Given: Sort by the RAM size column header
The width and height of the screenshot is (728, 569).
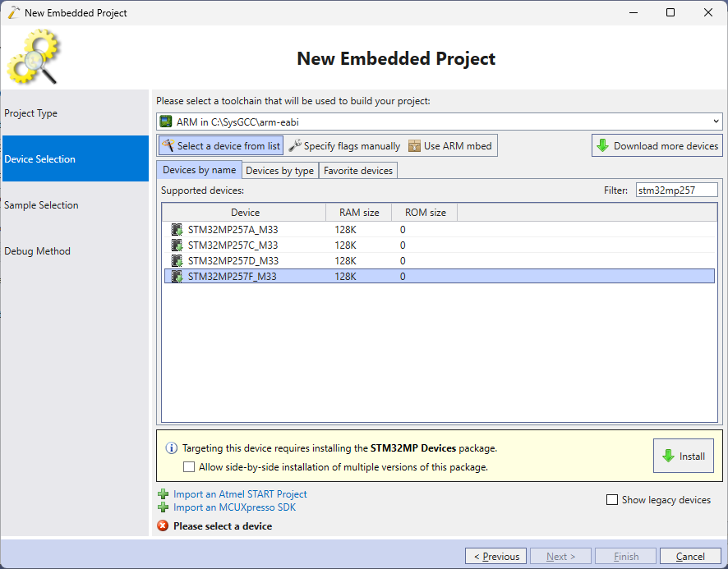Looking at the screenshot, I should 359,212.
